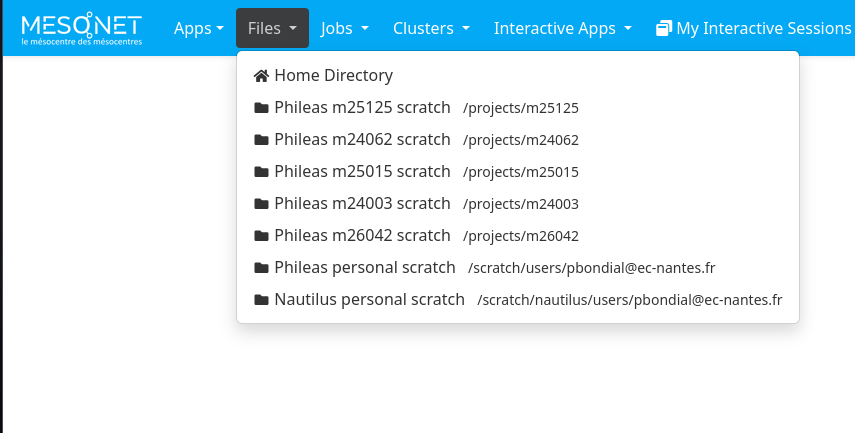Open the Interactive Apps dropdown
The width and height of the screenshot is (855, 433).
pyautogui.click(x=562, y=28)
